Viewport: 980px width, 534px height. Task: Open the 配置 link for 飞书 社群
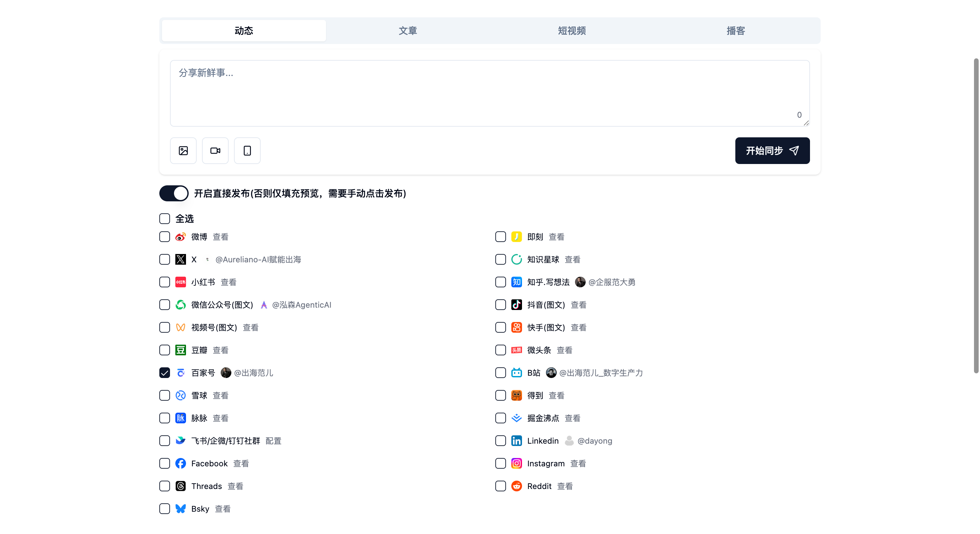click(x=273, y=441)
